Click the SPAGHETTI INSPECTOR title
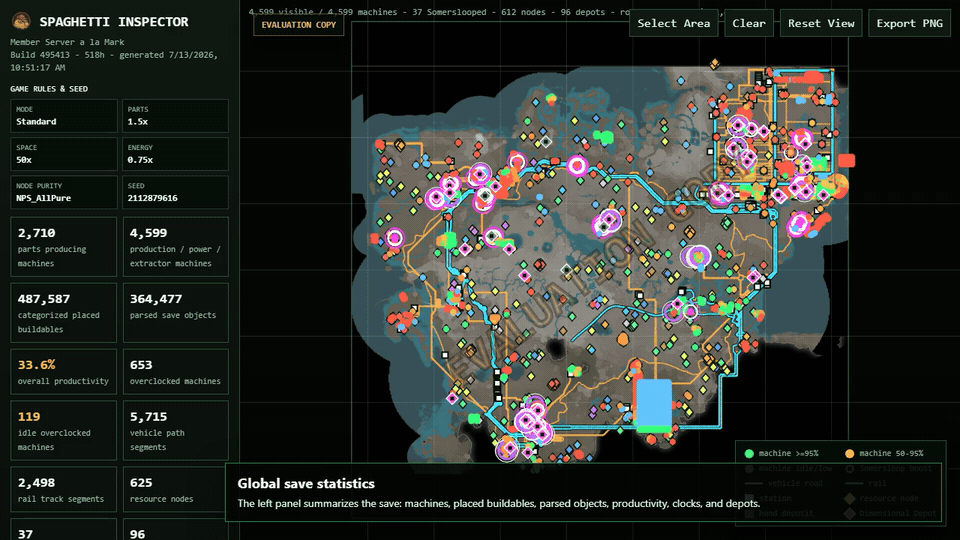960x540 pixels. (x=114, y=22)
